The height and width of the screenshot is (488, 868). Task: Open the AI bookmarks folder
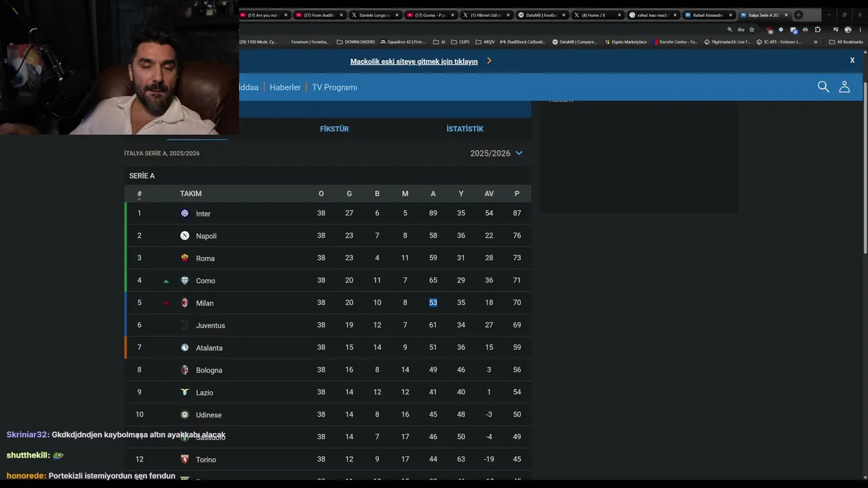439,42
